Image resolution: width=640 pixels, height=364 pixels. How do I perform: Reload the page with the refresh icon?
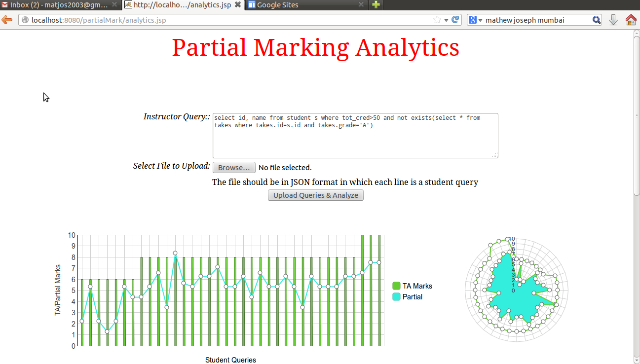(x=455, y=20)
